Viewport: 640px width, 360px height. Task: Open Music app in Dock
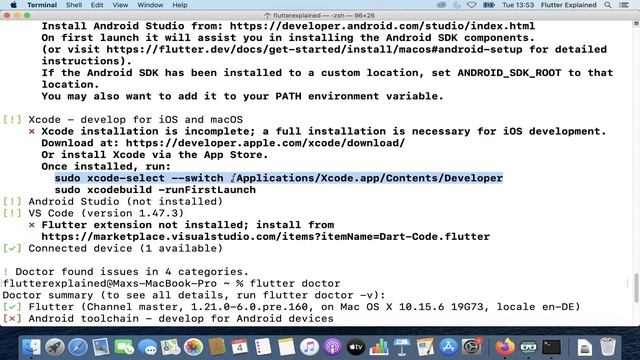coord(309,347)
